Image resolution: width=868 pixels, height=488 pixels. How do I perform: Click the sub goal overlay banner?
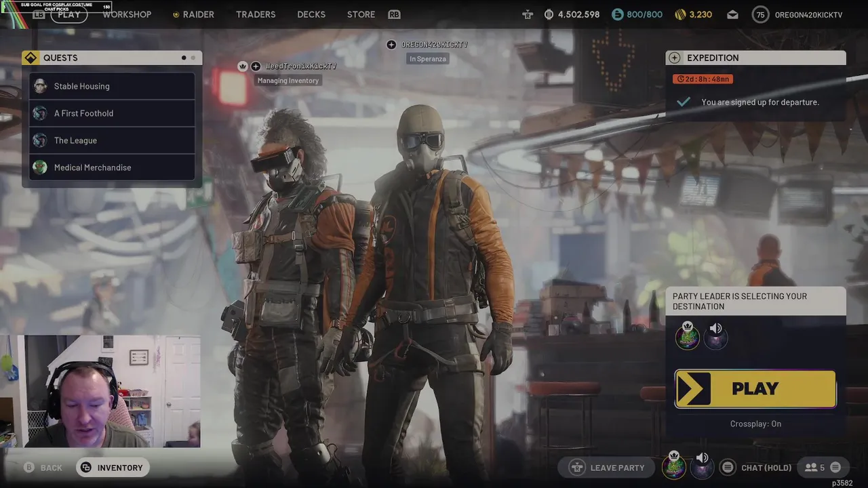coord(56,7)
